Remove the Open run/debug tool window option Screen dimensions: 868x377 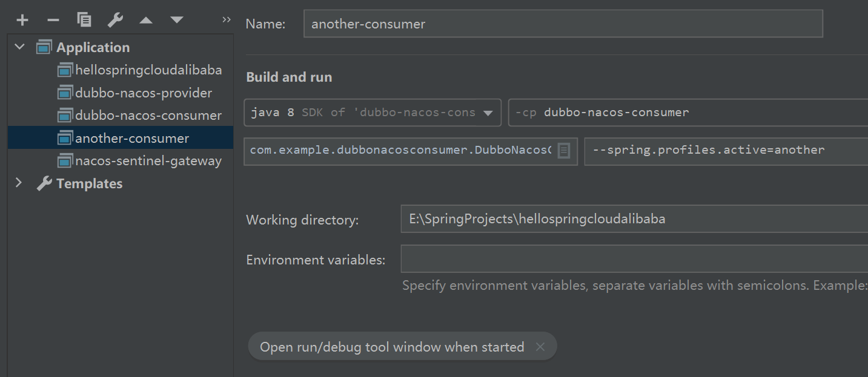[x=540, y=347]
